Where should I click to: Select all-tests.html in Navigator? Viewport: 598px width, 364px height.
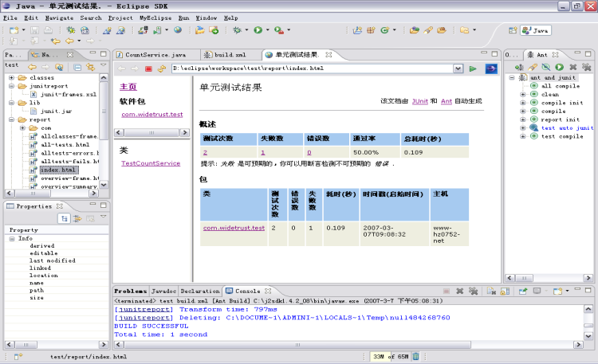click(65, 144)
